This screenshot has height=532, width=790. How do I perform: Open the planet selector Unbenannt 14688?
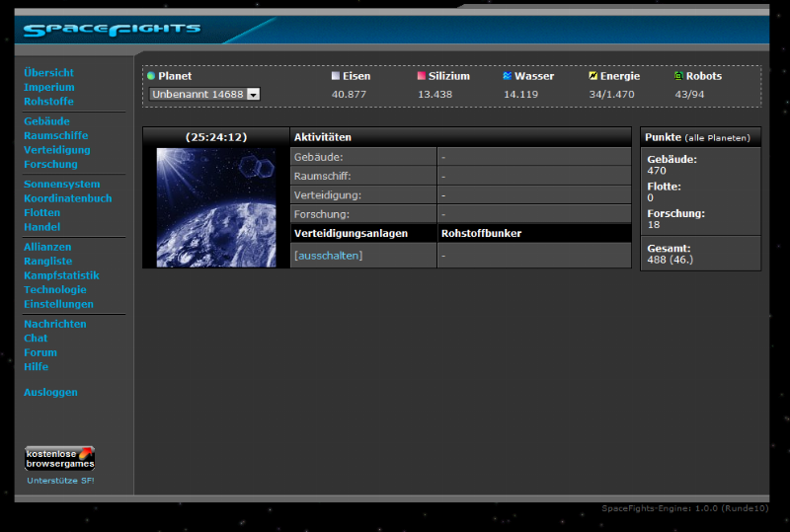204,94
